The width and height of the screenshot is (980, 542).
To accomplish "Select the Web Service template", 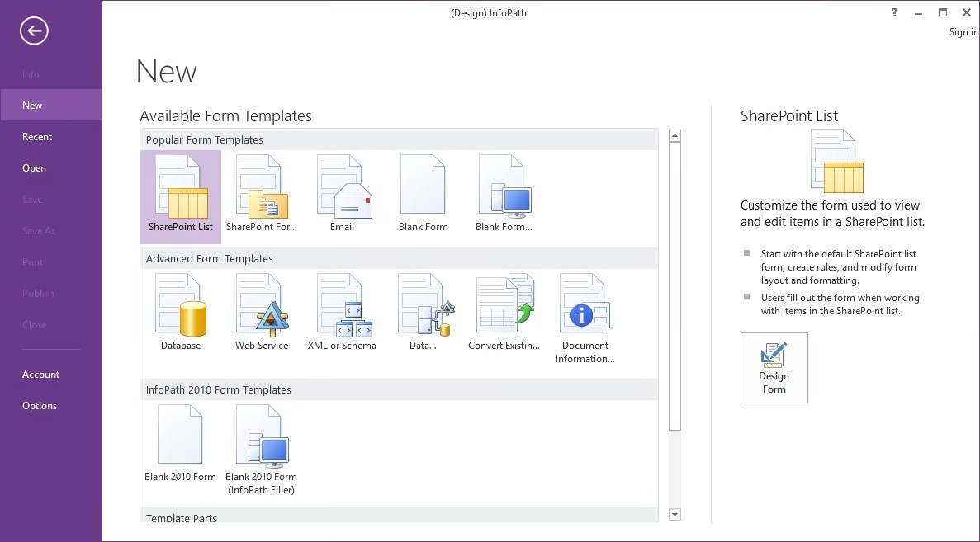I will pos(261,313).
